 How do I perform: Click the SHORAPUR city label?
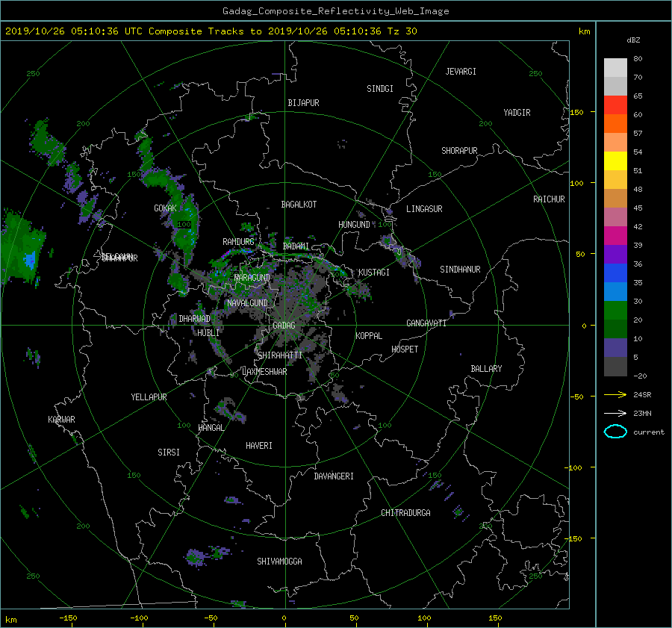(x=459, y=151)
